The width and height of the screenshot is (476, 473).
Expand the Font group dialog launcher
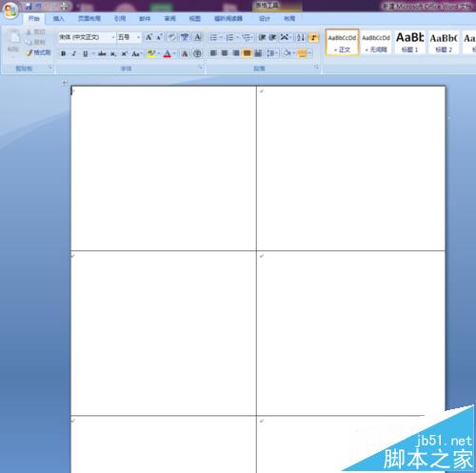[201, 68]
